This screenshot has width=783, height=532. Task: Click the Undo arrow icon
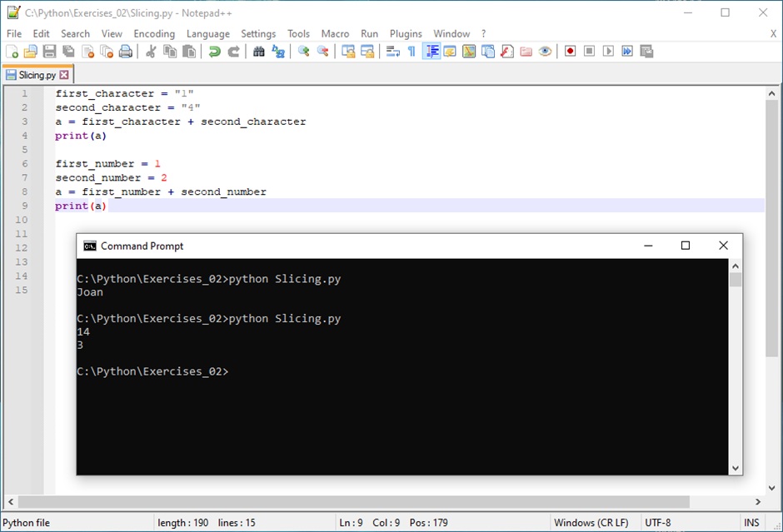click(x=215, y=52)
